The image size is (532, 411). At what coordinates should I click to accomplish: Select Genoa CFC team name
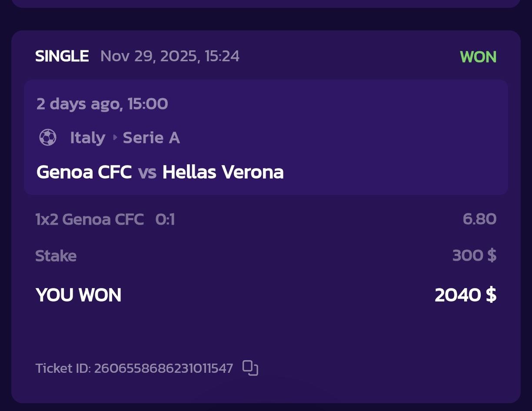[84, 172]
